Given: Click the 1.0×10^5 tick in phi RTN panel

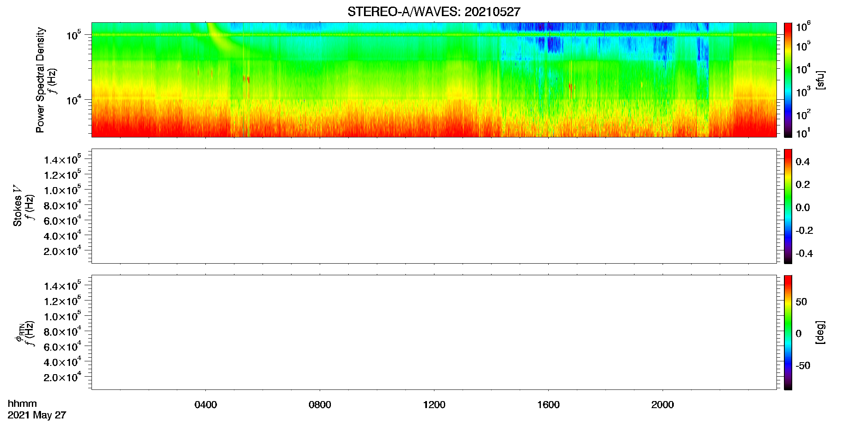Looking at the screenshot, I should click(63, 316).
